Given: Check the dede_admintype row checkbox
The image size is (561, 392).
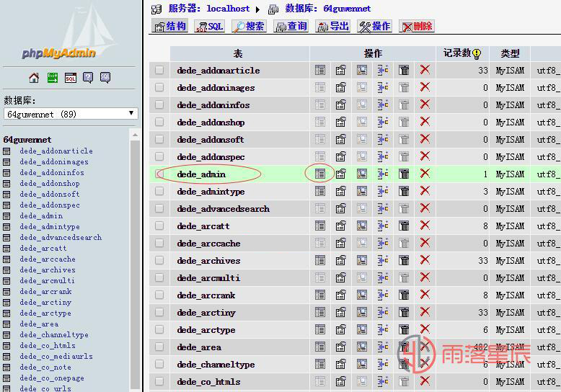Looking at the screenshot, I should (x=159, y=191).
